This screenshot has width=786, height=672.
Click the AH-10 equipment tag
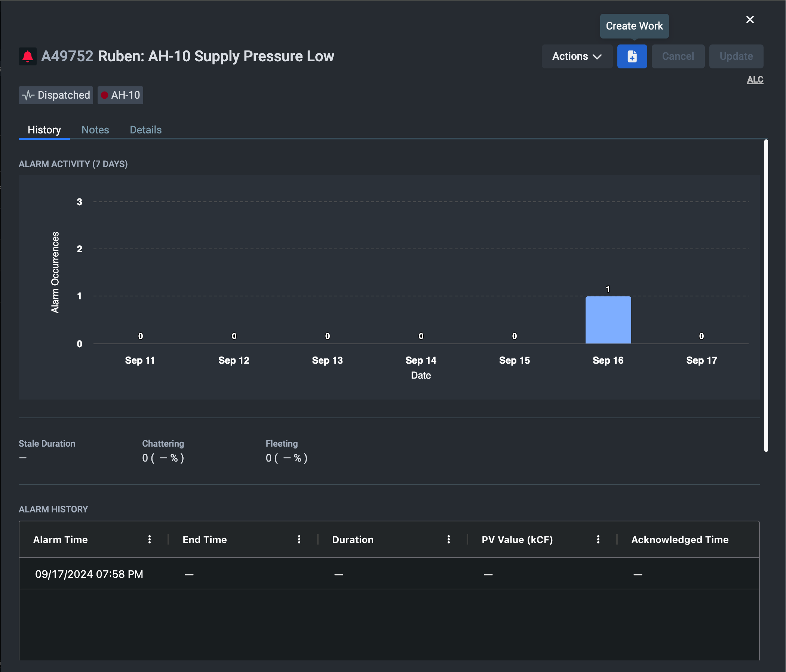coord(120,95)
